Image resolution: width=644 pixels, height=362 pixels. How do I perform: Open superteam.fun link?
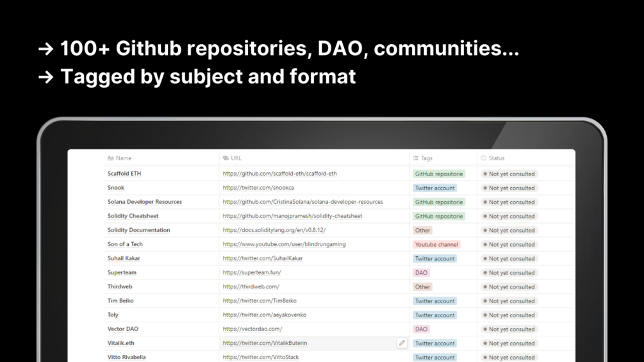(x=252, y=272)
